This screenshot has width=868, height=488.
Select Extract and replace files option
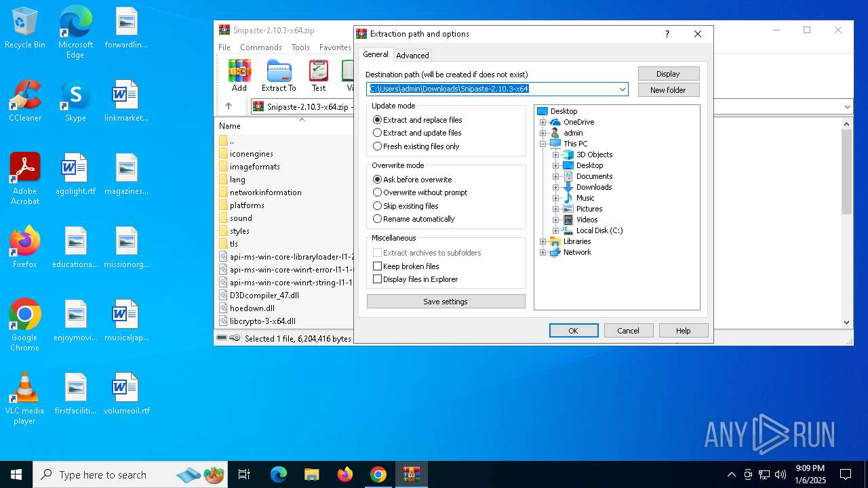tap(418, 120)
